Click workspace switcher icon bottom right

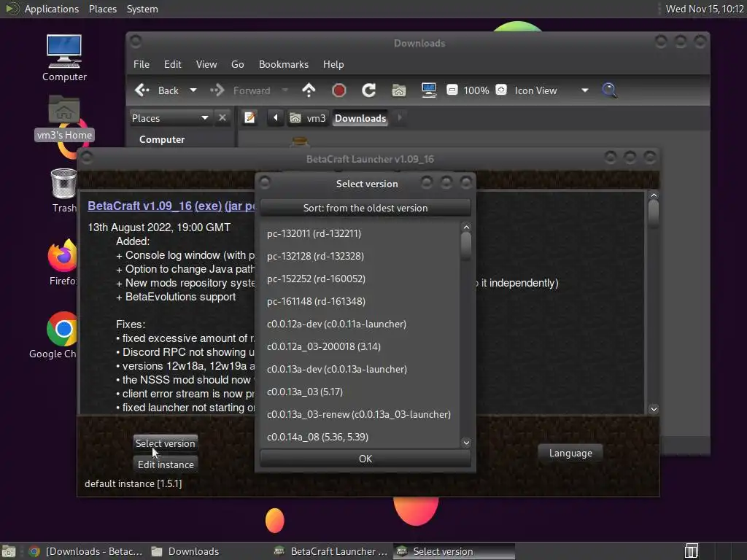(692, 551)
